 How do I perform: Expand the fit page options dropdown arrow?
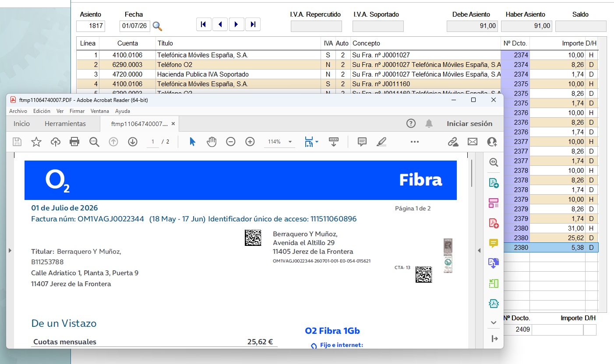[317, 142]
